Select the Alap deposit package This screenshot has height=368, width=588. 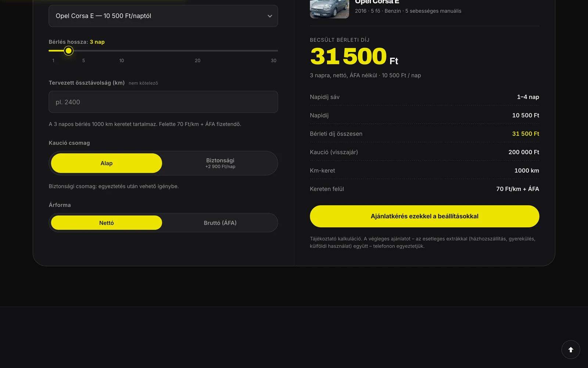[x=107, y=163]
